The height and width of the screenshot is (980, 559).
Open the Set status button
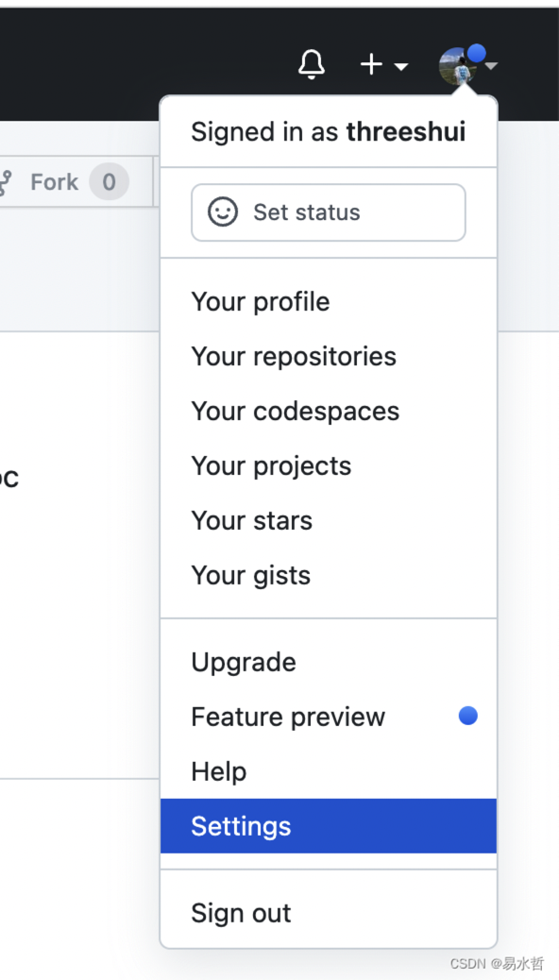click(x=329, y=212)
